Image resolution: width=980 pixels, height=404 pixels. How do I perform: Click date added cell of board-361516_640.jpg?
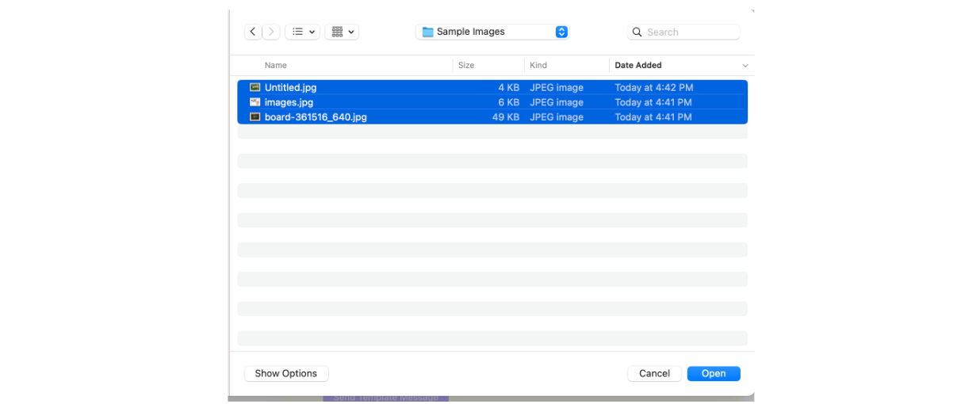point(653,116)
